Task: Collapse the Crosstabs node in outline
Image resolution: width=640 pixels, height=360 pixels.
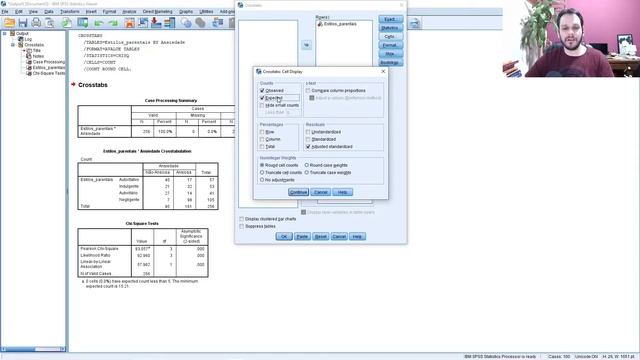Action: pyautogui.click(x=13, y=45)
